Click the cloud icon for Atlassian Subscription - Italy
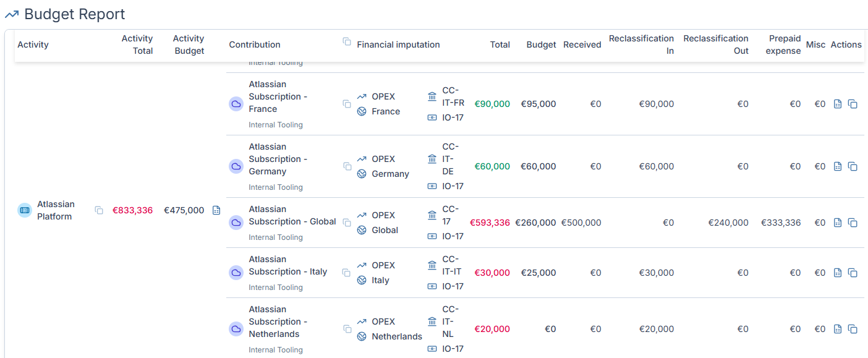Screen dimensions: 868x358 [236, 273]
